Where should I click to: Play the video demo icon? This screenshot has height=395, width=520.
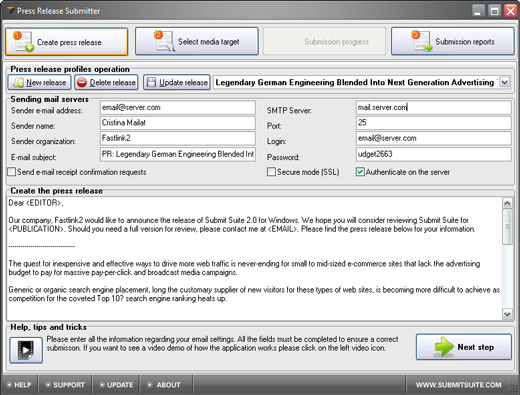click(x=26, y=350)
